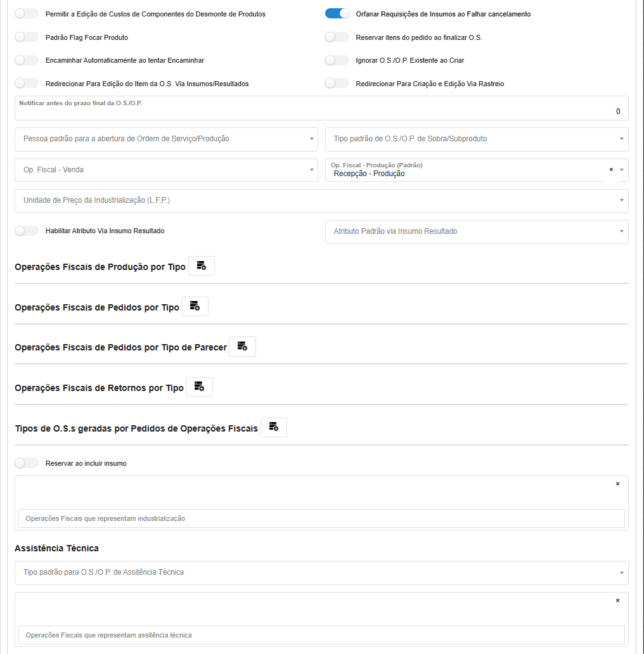Add entry to Operações Fiscais de Retornos por Tipo
Viewport: 644px width, 654px height.
click(x=199, y=387)
